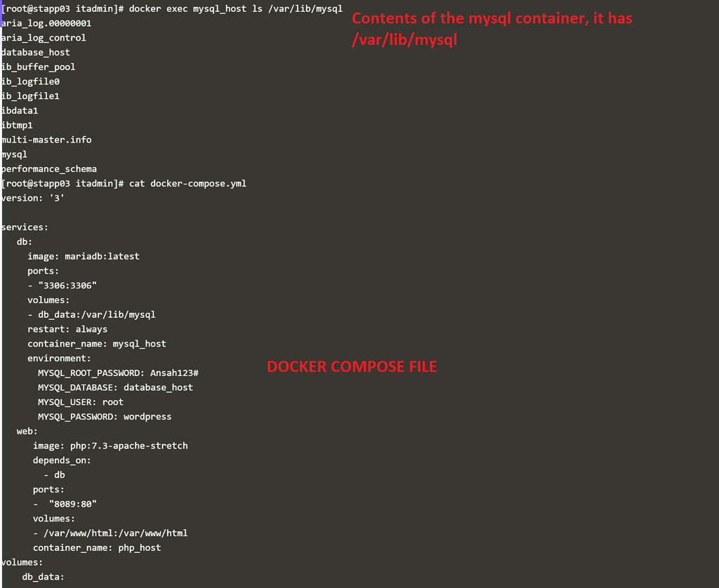Click the aria_log_control listing entry

(44, 38)
